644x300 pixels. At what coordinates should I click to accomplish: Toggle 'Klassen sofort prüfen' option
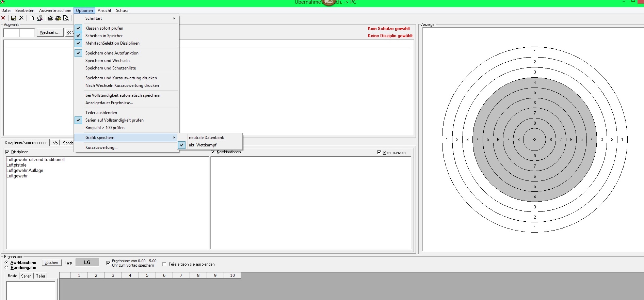[104, 28]
